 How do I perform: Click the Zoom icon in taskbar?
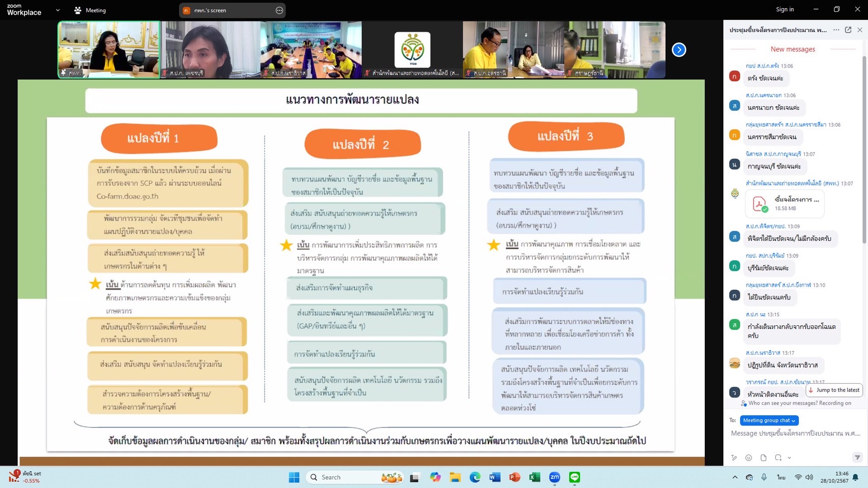(x=555, y=477)
